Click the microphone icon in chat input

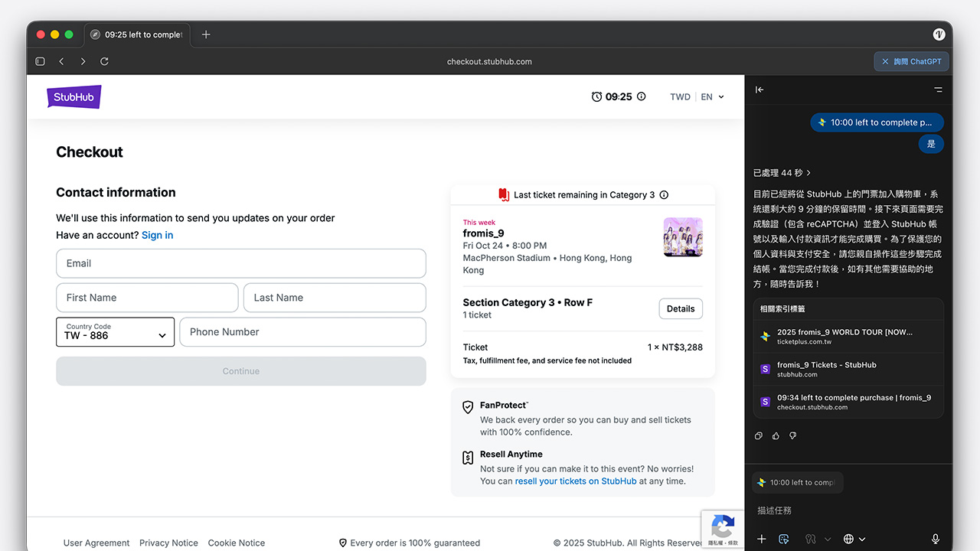pos(936,540)
